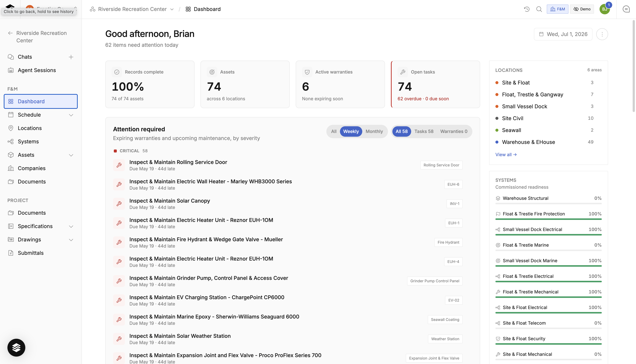Click the View all locations link
636x364 pixels.
pyautogui.click(x=506, y=155)
